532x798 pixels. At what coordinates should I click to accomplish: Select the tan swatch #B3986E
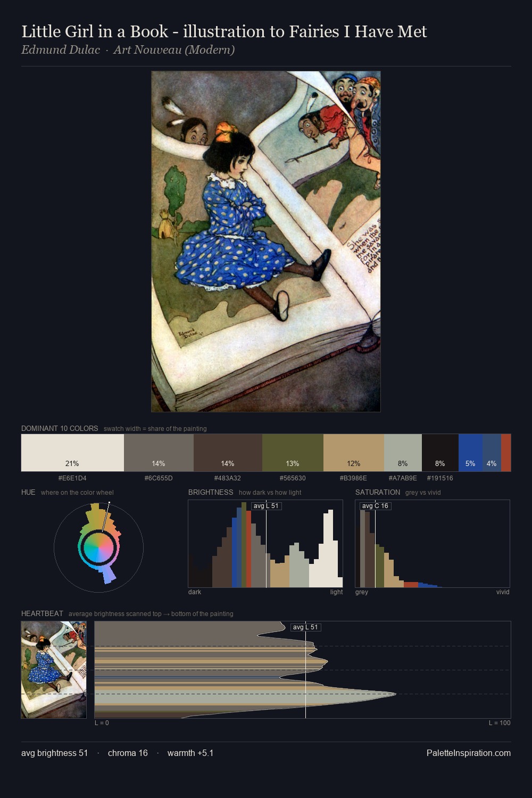(x=354, y=453)
